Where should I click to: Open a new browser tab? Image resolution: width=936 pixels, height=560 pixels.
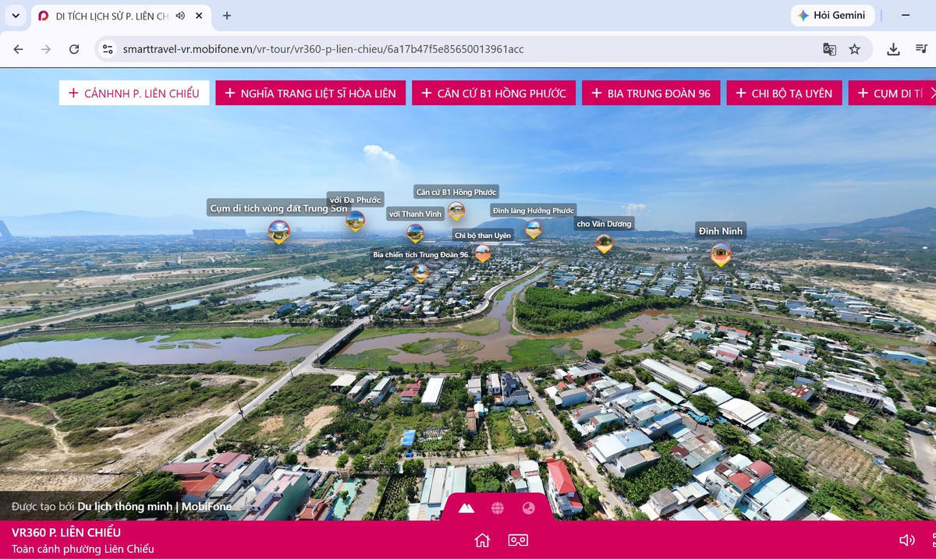click(x=227, y=16)
